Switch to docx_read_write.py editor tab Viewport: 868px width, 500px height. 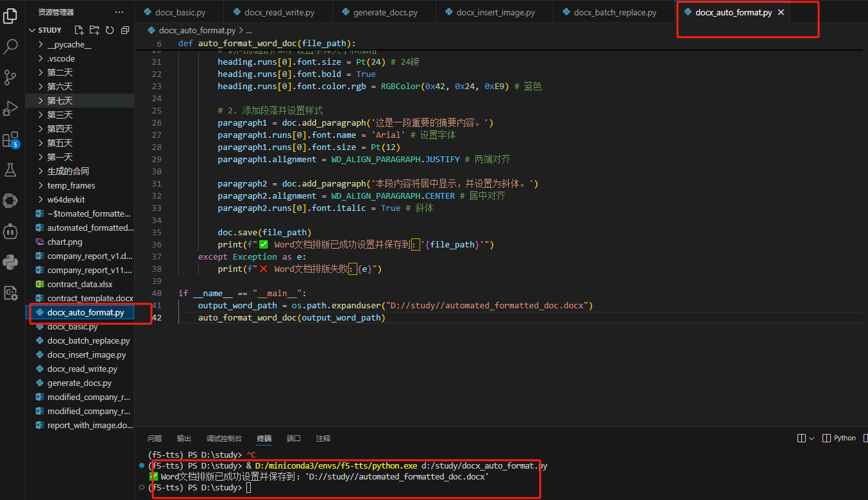pyautogui.click(x=279, y=12)
